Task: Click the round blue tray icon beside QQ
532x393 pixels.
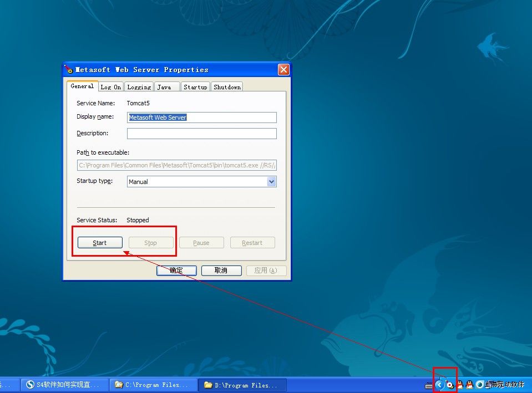Action: point(479,385)
